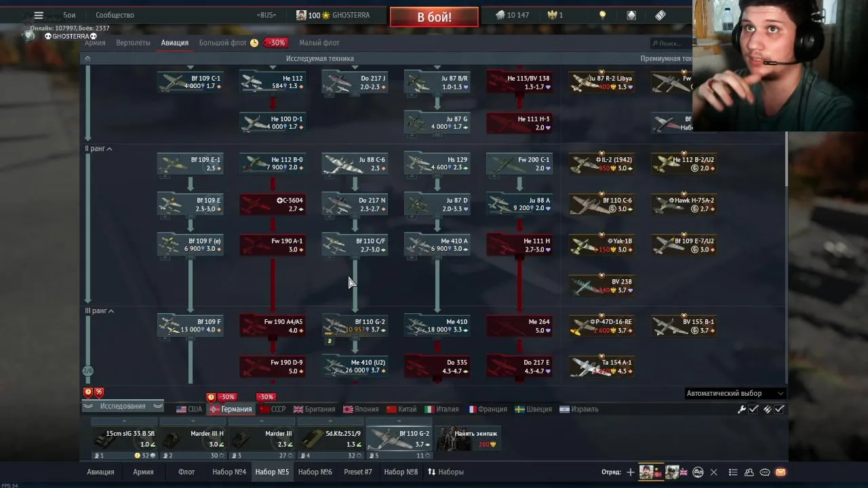Viewport: 868px width, 488px height.
Task: Expand Исследования panel via left double chevron
Action: [x=88, y=406]
